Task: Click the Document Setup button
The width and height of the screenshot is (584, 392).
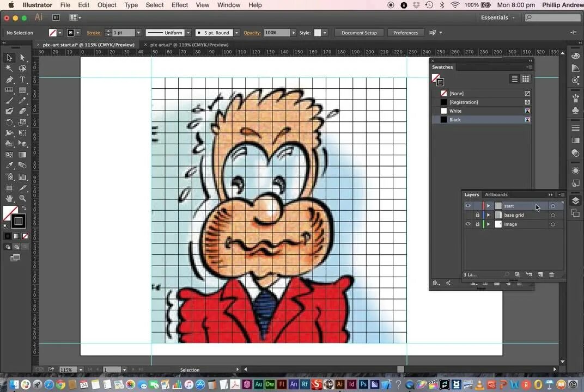Action: pos(359,33)
